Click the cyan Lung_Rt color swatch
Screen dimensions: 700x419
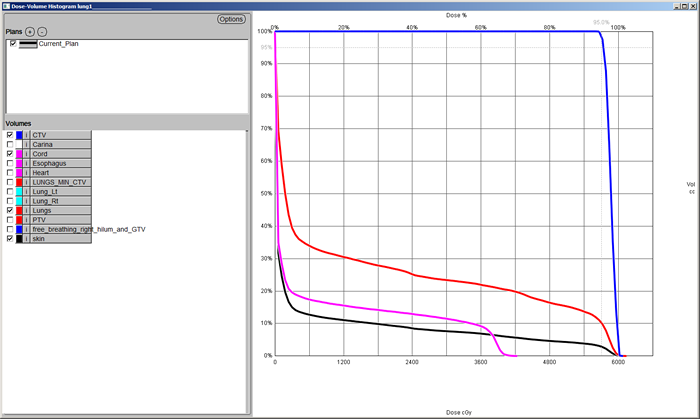[x=19, y=201]
